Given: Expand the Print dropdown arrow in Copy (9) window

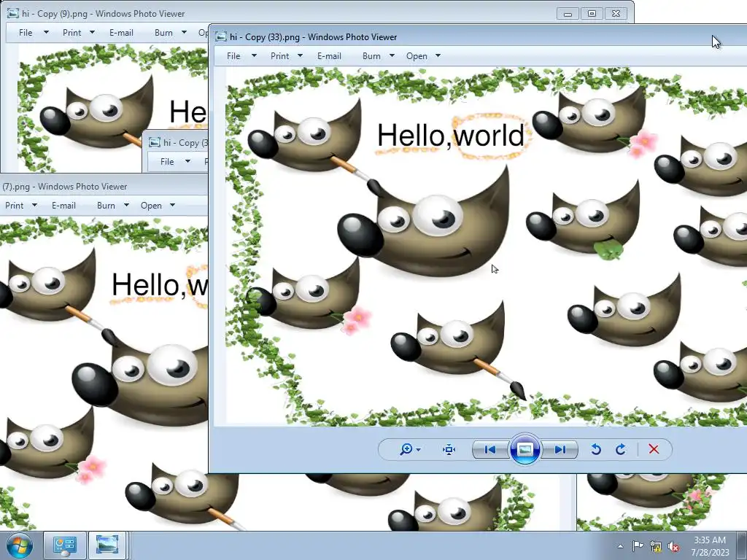Looking at the screenshot, I should click(x=93, y=32).
